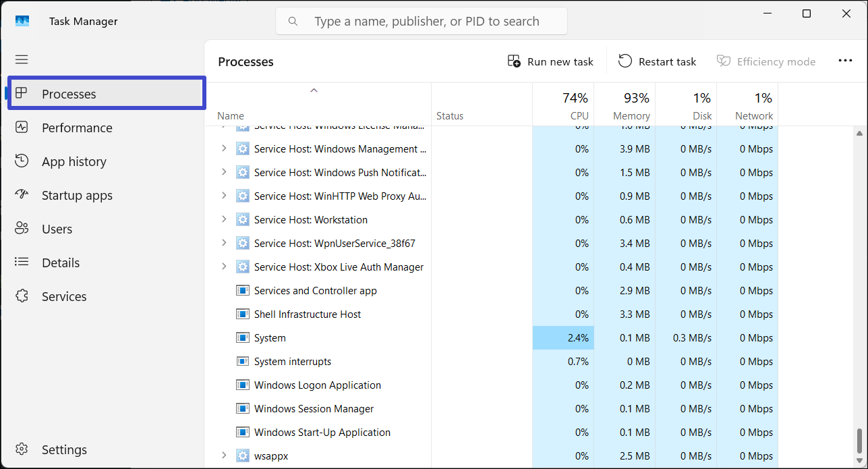The width and height of the screenshot is (868, 469).
Task: Click the Restart task button
Action: [x=657, y=61]
